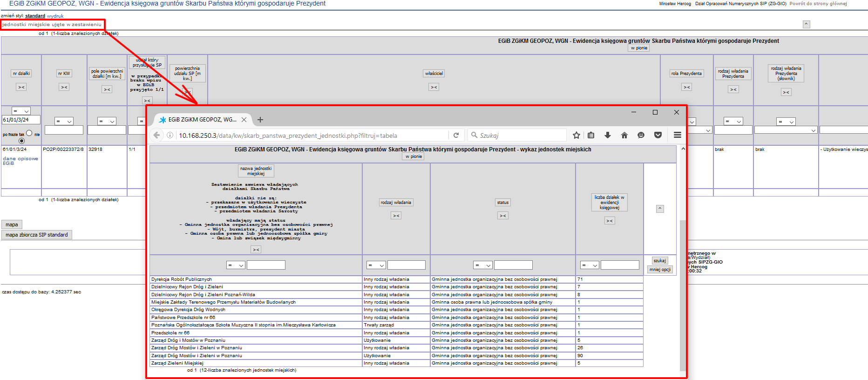This screenshot has width=868, height=380.
Task: Select the 'po frazie nie' radio button
Action: 21,141
